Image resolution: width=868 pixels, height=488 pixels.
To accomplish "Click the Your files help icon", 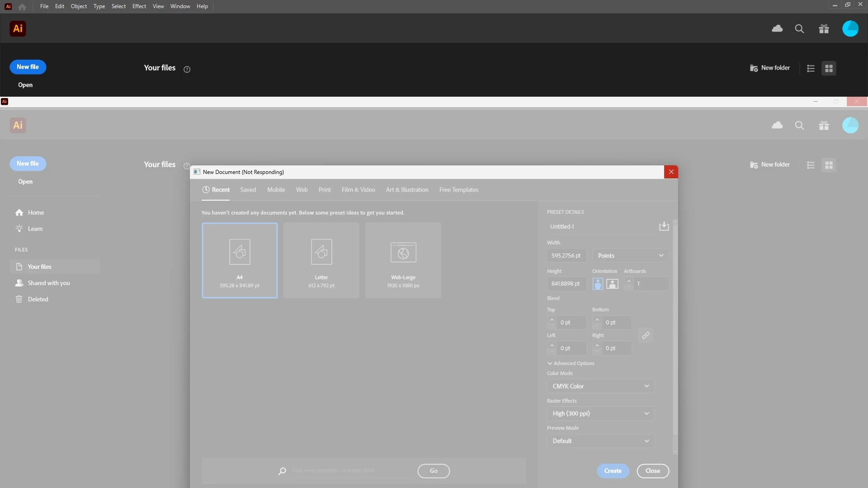I will [x=187, y=69].
